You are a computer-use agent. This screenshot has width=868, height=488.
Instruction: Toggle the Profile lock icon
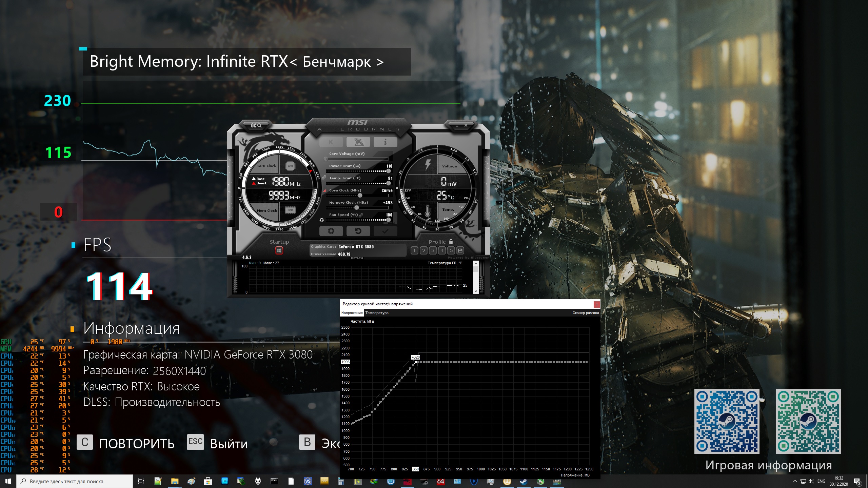click(451, 241)
